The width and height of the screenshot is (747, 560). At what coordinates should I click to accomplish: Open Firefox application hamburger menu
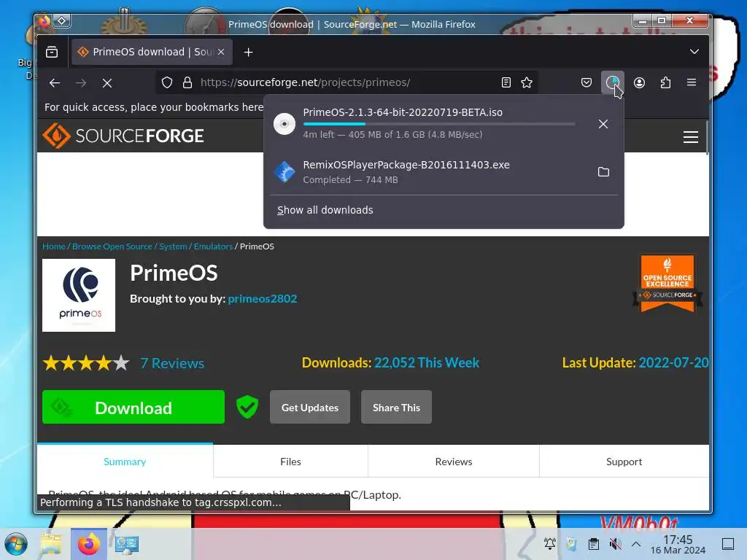tap(692, 83)
